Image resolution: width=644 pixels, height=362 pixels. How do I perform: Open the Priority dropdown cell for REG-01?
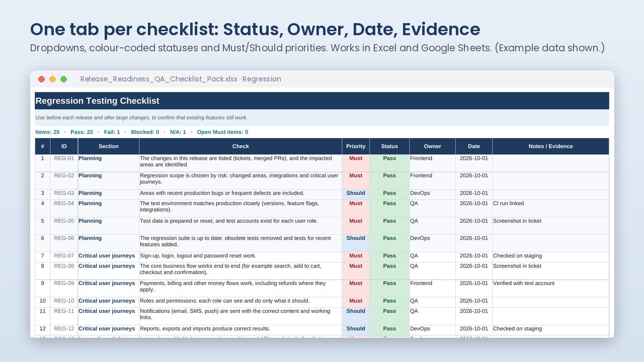pyautogui.click(x=356, y=163)
